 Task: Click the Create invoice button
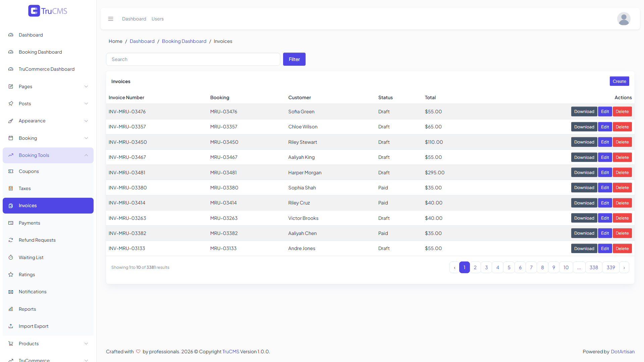(x=619, y=81)
